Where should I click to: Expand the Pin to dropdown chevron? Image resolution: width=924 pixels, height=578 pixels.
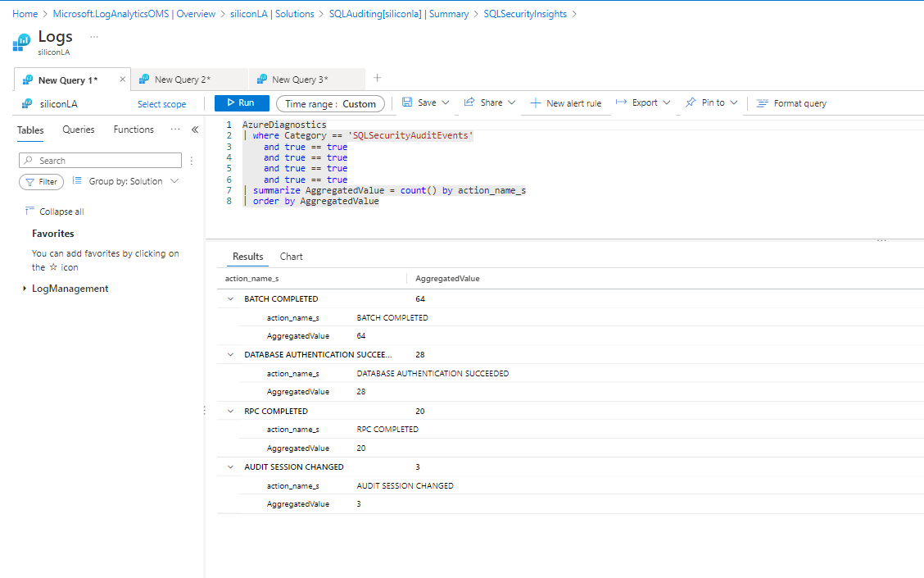[x=734, y=102]
